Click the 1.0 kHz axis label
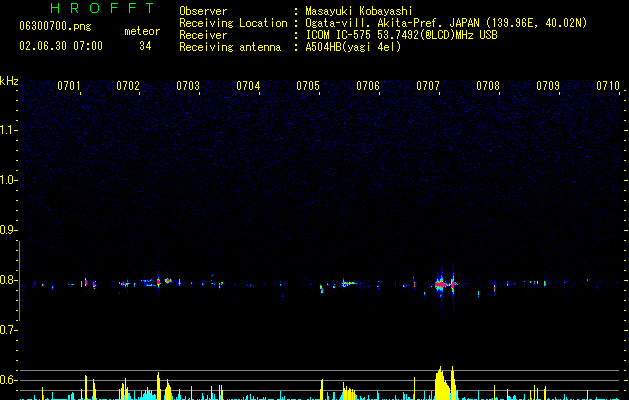The width and height of the screenshot is (629, 400). tap(8, 180)
